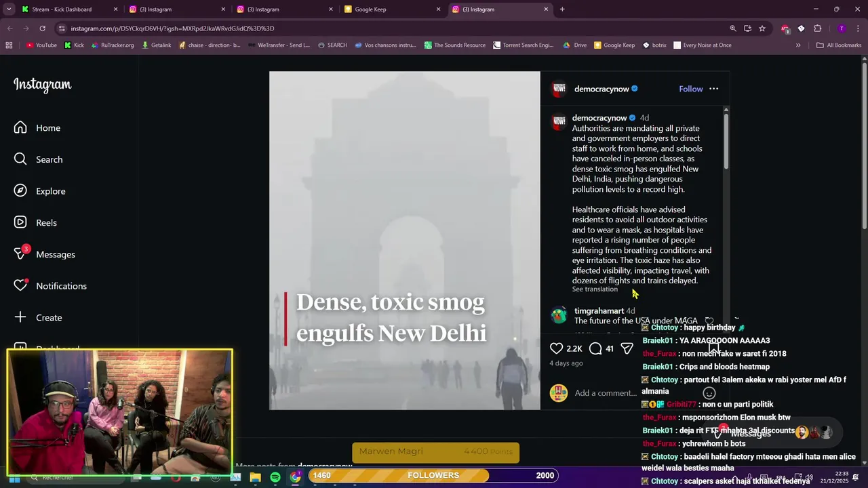Open the YouTube bookmark

(41, 45)
